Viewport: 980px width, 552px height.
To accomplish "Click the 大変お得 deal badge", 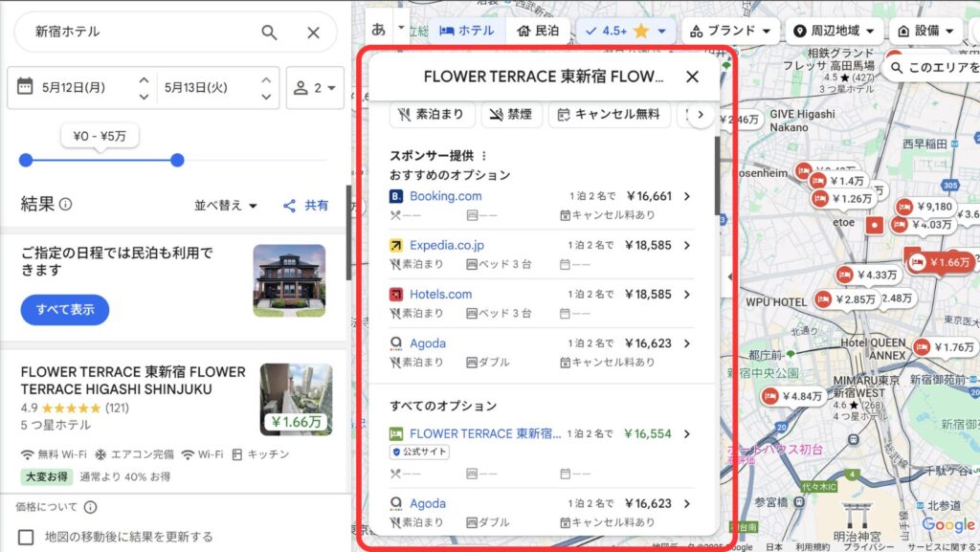I will coord(47,476).
